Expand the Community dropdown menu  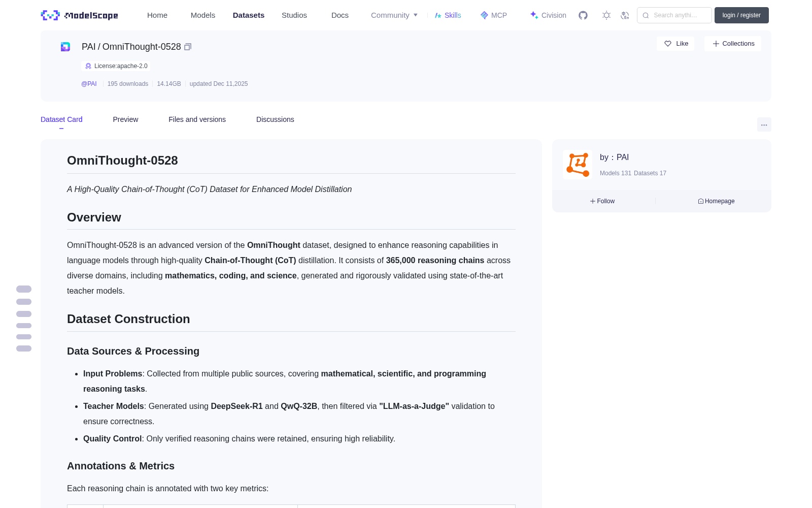(x=394, y=15)
